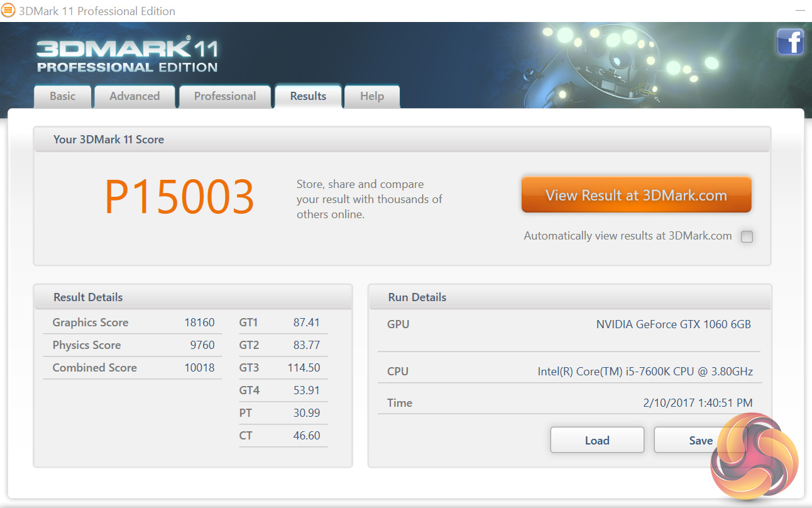
Task: Click the GT4 result 53.91
Action: (306, 390)
